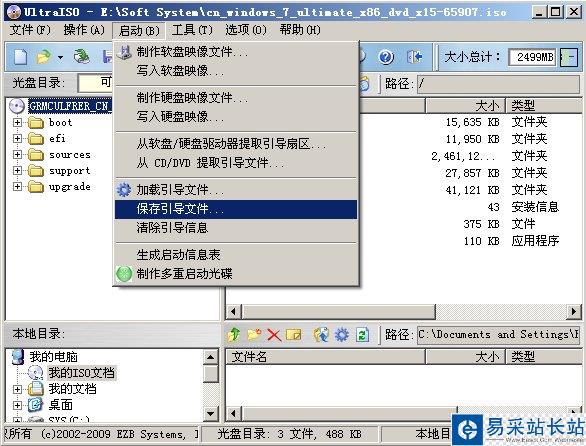Click the Open CD/DVD toolbar icon

(81, 56)
